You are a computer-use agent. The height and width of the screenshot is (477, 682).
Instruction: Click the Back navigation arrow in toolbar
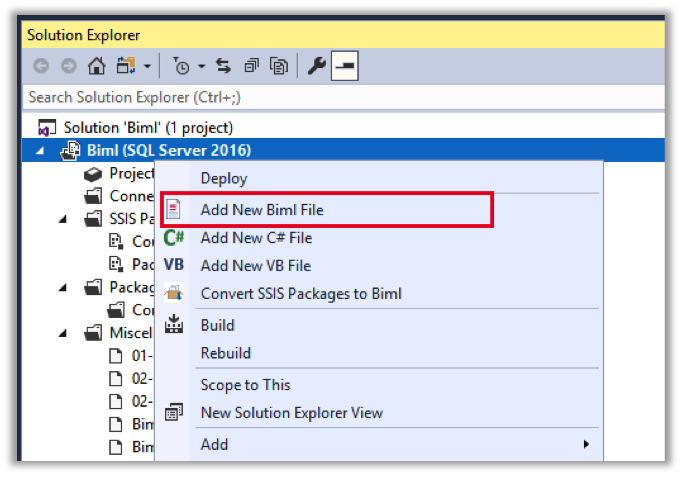pos(41,66)
